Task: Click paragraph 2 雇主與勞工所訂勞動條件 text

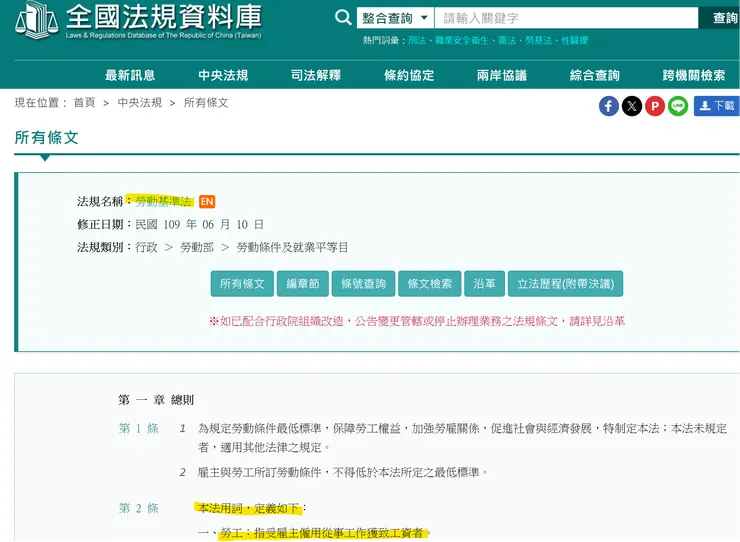Action: tap(343, 472)
